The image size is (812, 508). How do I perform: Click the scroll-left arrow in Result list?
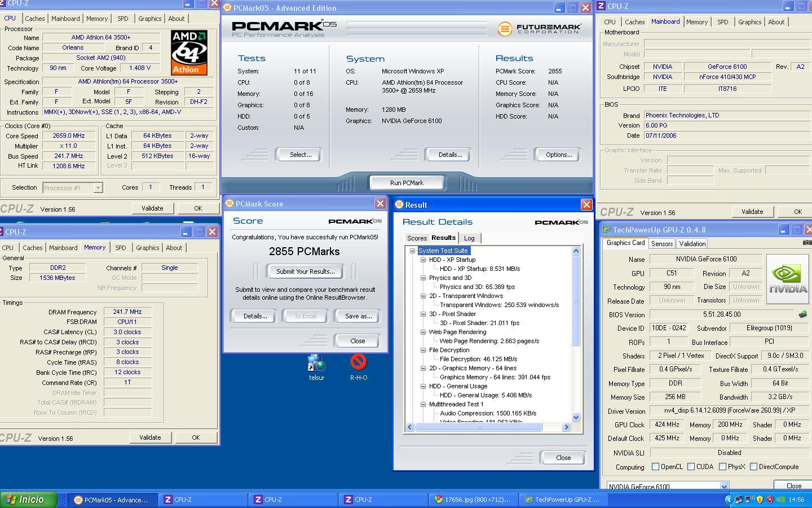[410, 427]
